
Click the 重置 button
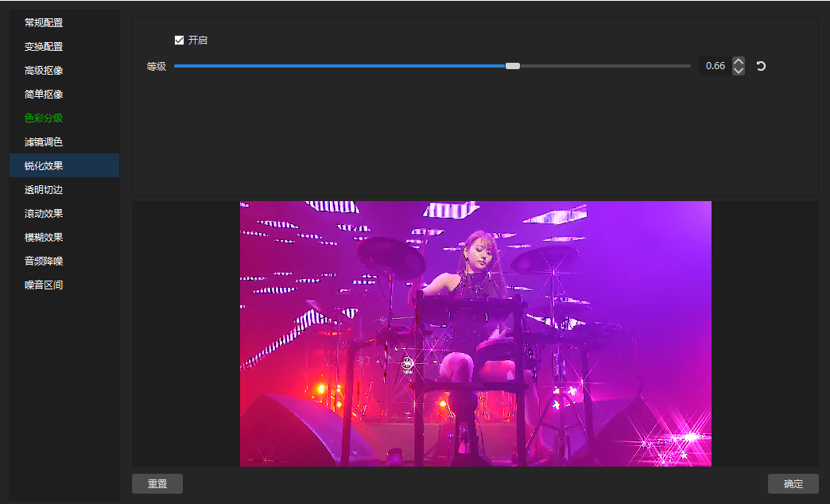[157, 484]
